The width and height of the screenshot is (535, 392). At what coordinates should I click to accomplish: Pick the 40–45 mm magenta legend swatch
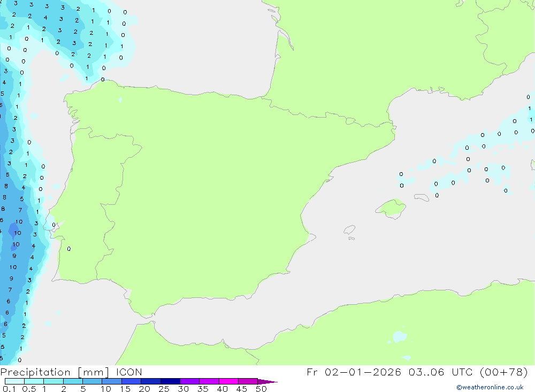228,381
